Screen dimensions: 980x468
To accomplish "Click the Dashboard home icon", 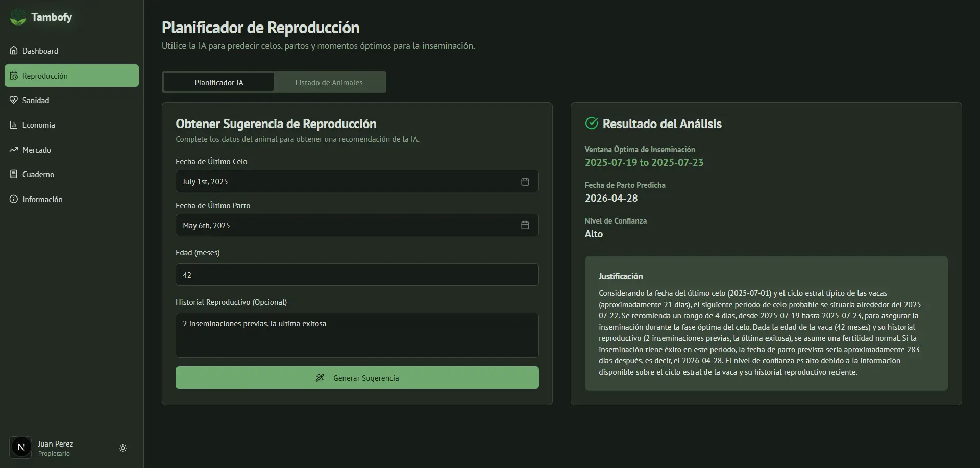I will pos(14,51).
